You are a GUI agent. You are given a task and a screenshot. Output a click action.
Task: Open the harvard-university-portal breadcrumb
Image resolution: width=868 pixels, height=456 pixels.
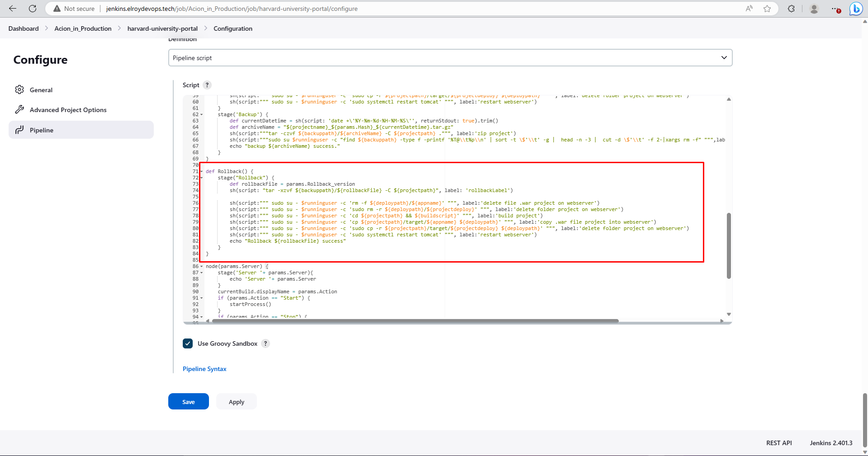162,28
